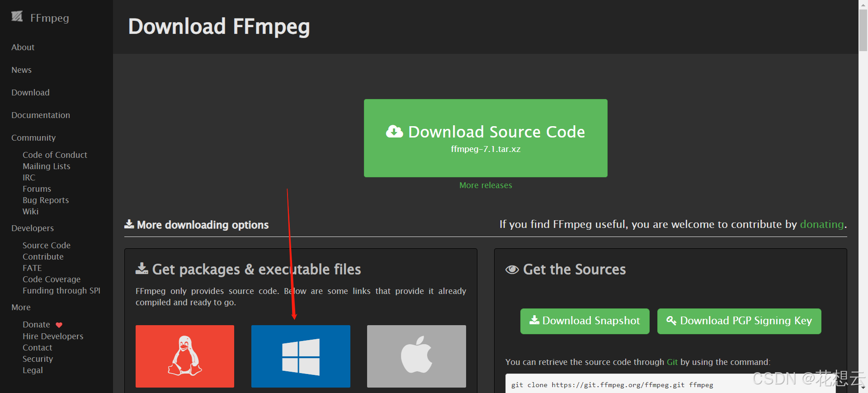The width and height of the screenshot is (868, 393).
Task: Open the IRC link
Action: pyautogui.click(x=29, y=178)
